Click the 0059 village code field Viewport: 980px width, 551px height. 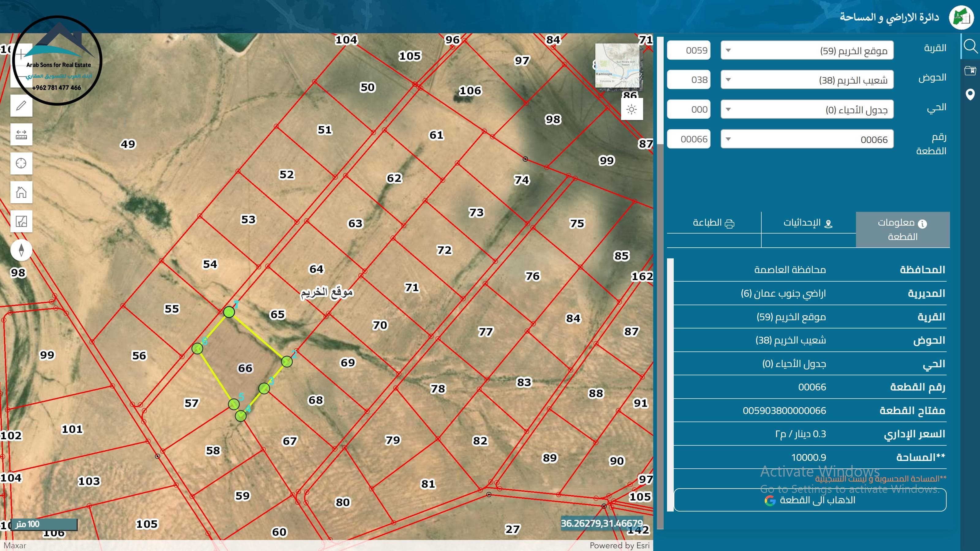pyautogui.click(x=688, y=51)
